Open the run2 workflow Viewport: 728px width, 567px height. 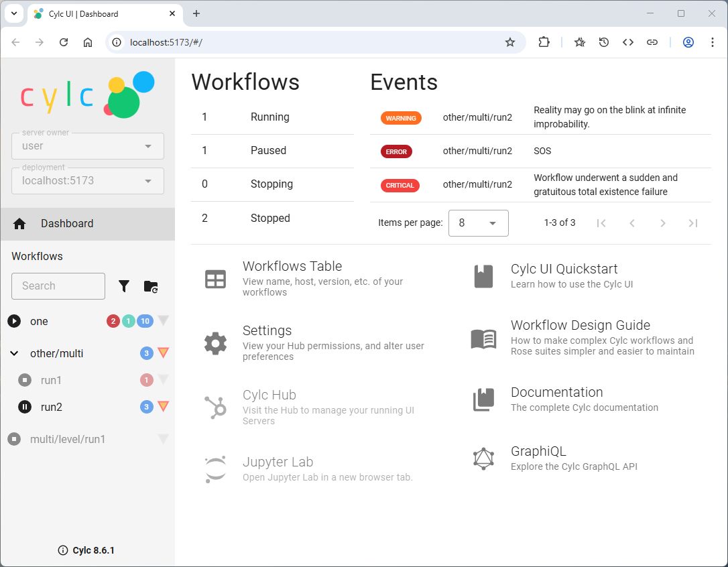pyautogui.click(x=52, y=407)
